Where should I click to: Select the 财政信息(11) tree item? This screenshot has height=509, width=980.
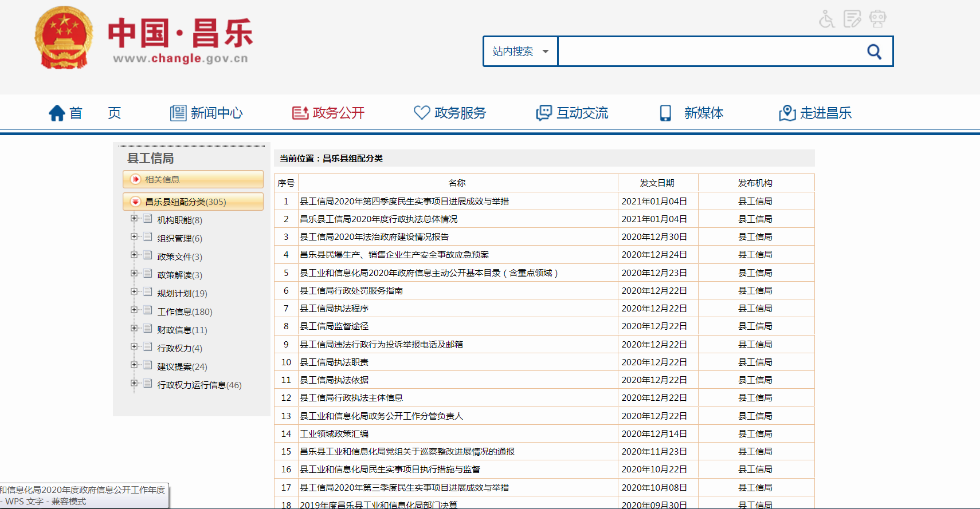(182, 330)
